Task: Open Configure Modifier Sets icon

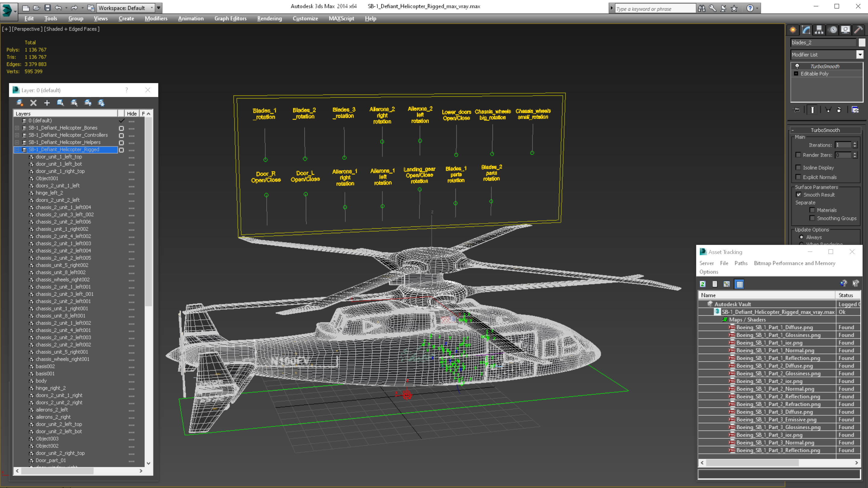Action: (855, 110)
